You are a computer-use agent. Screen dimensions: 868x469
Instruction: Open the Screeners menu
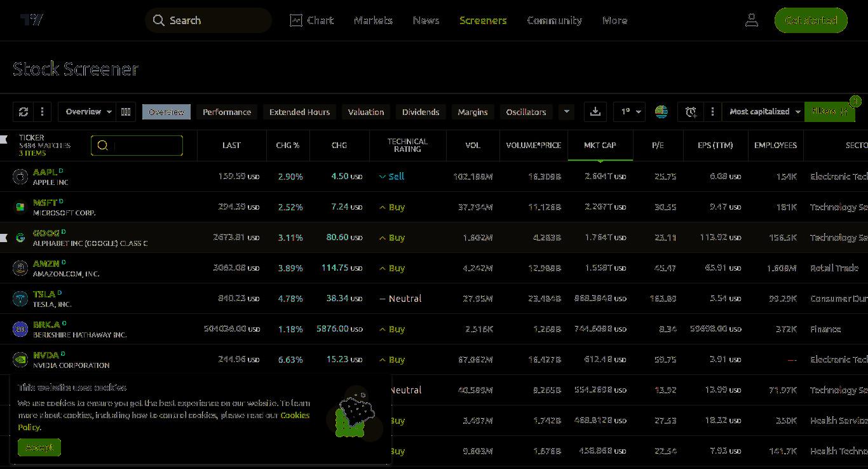click(483, 20)
